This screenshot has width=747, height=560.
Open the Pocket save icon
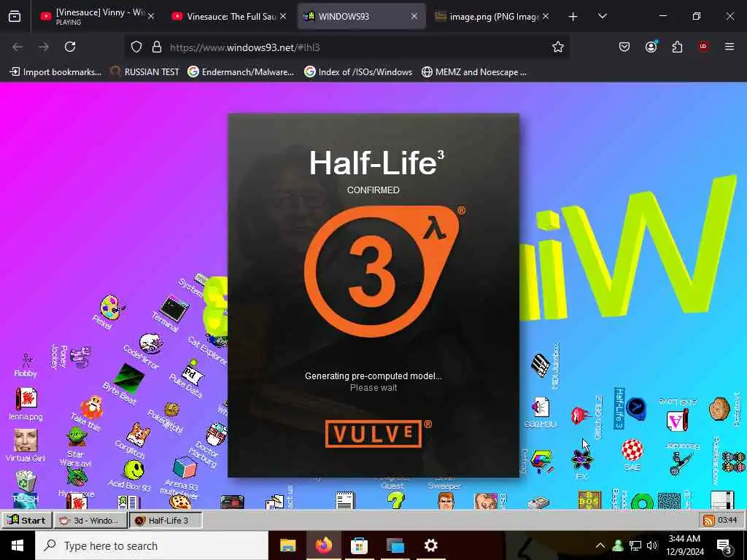[624, 47]
